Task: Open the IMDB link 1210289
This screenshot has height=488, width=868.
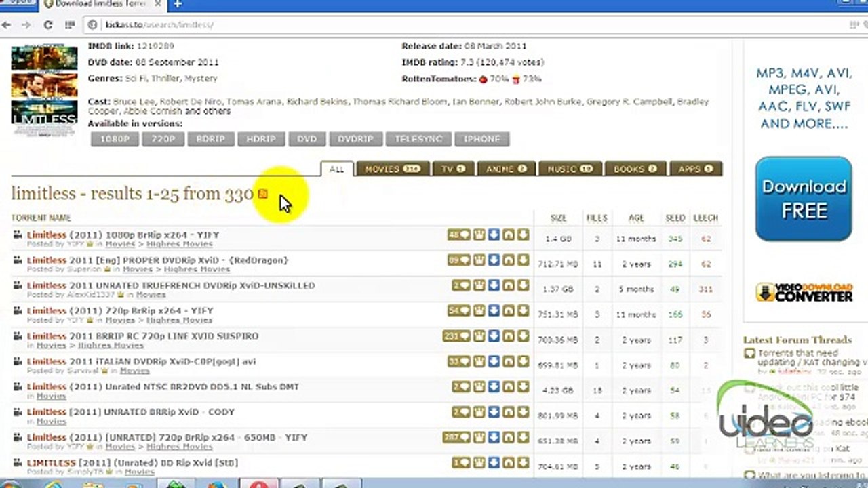Action: pos(155,46)
